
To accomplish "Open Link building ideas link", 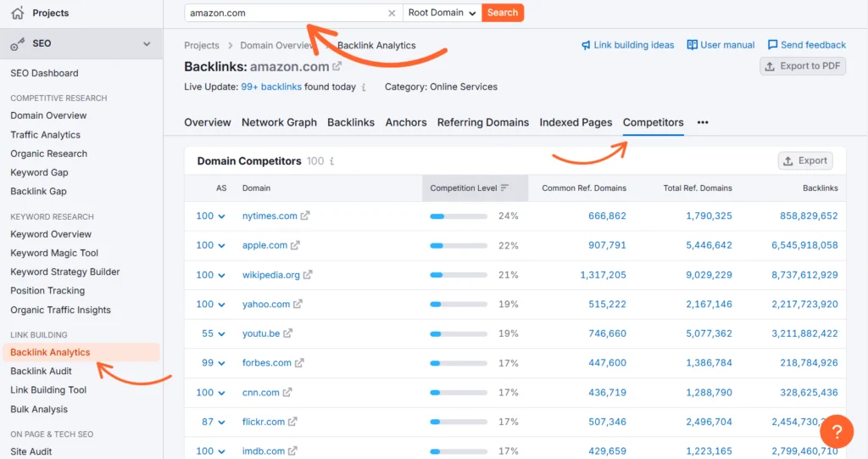I will point(628,45).
